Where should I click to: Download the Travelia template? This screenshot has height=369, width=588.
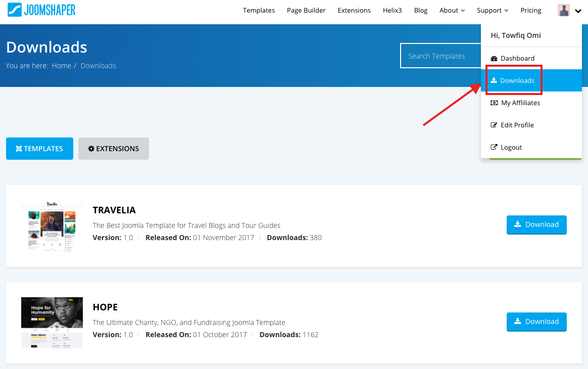(536, 224)
